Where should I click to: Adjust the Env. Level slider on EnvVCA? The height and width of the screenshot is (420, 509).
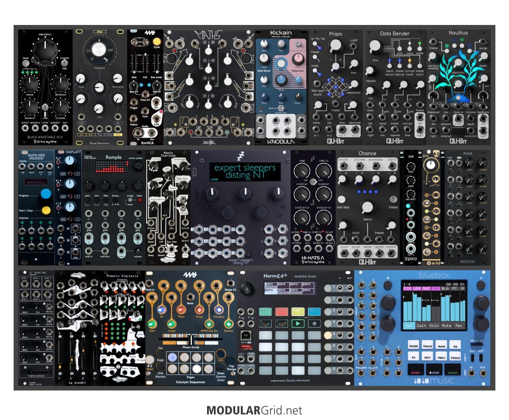coord(156,63)
